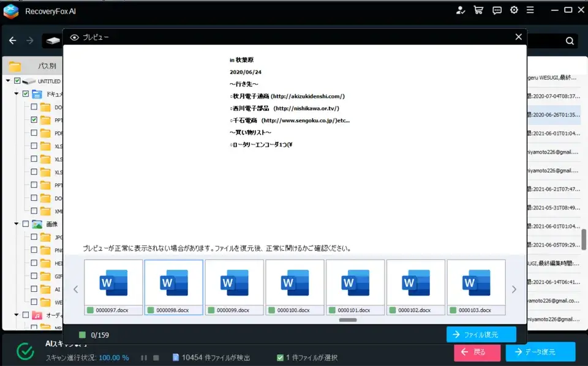588x366 pixels.
Task: Select the 0000100.docx thumbnail
Action: [x=295, y=287]
